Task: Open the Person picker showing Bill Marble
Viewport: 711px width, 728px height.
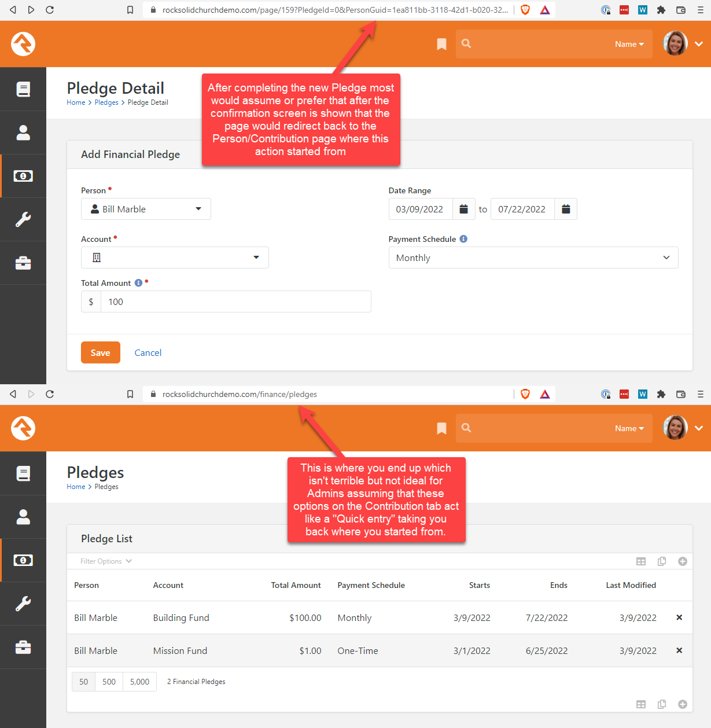Action: click(146, 209)
